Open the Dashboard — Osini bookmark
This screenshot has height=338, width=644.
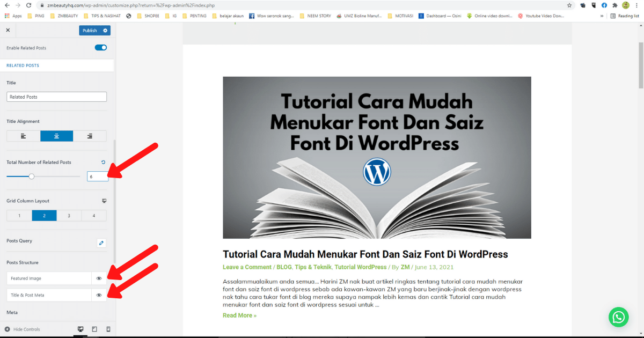coord(440,16)
